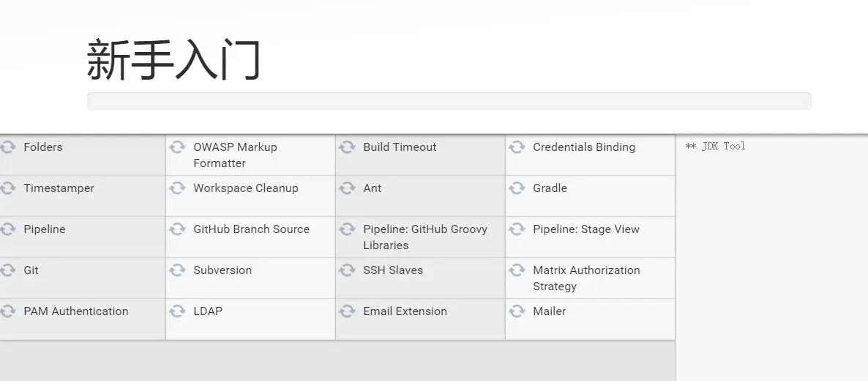Click the JDK Tool log line

(x=715, y=147)
